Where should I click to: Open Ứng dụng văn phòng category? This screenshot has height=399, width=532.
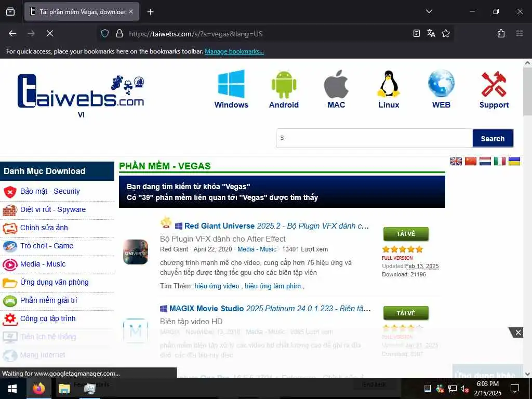coord(54,282)
